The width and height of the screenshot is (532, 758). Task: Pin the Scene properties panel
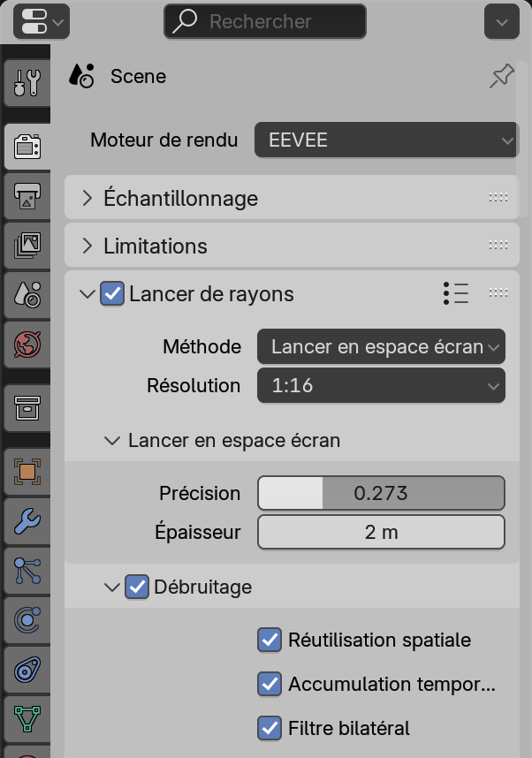click(501, 77)
